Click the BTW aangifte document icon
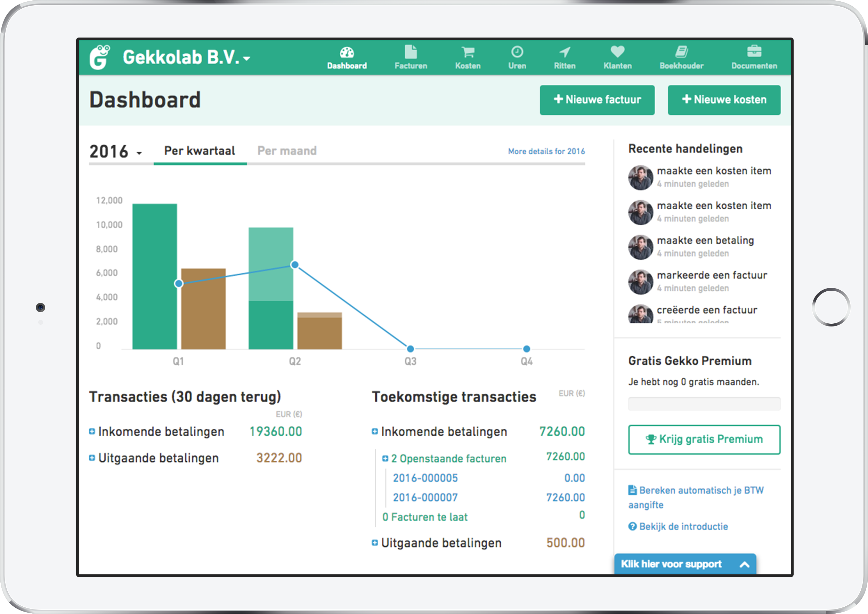The height and width of the screenshot is (614, 868). (632, 490)
